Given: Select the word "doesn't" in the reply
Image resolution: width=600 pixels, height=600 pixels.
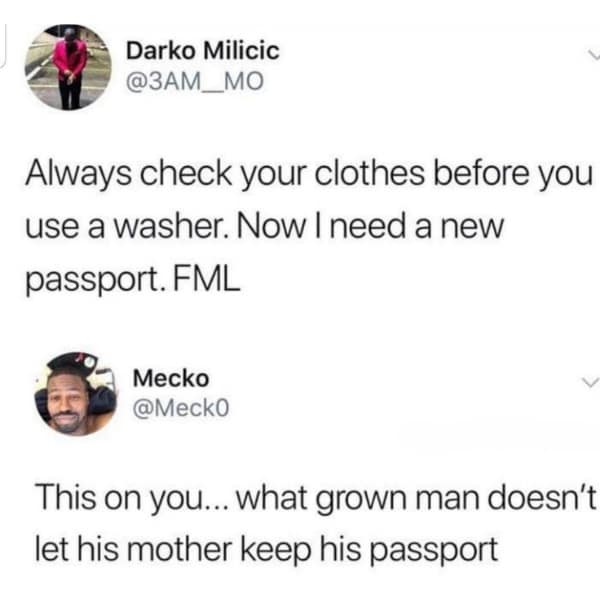Looking at the screenshot, I should pos(542,498).
